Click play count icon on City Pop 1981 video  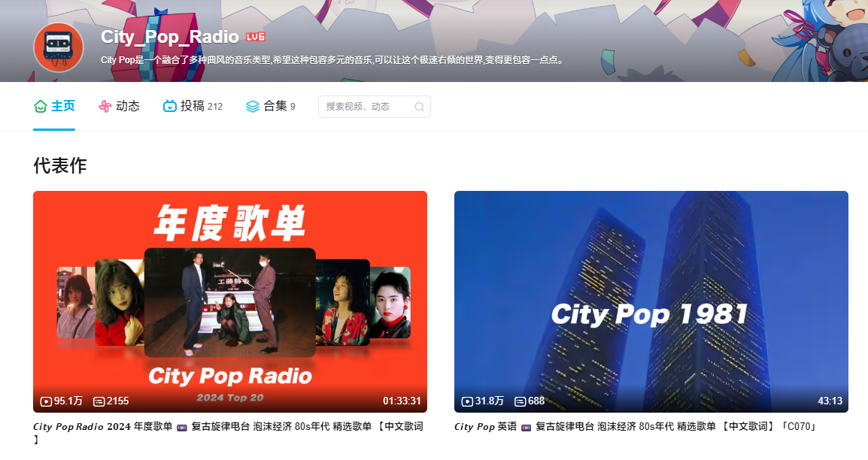point(467,401)
